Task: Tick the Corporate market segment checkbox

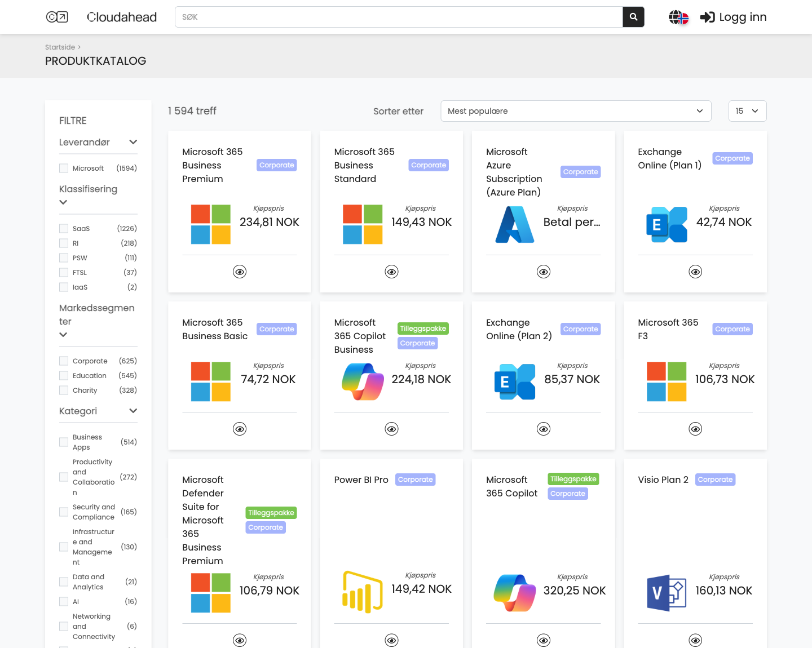Action: pyautogui.click(x=64, y=361)
